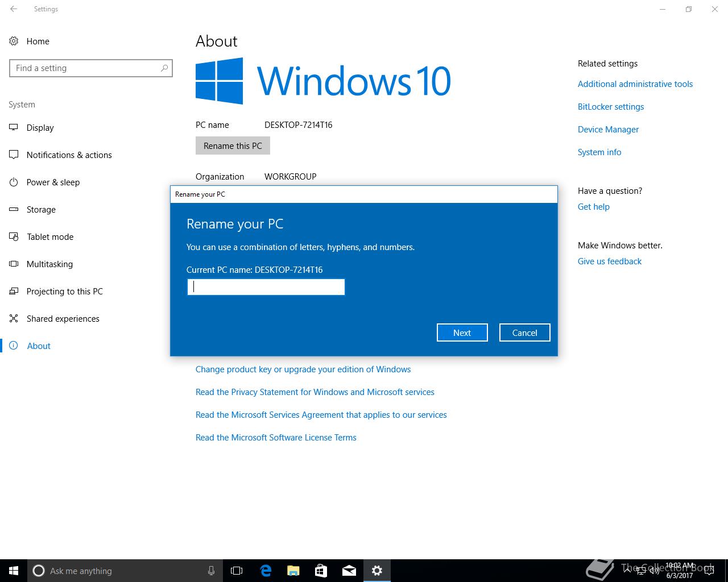728x582 pixels.
Task: Click the WORKGROUP organization value
Action: 290,176
